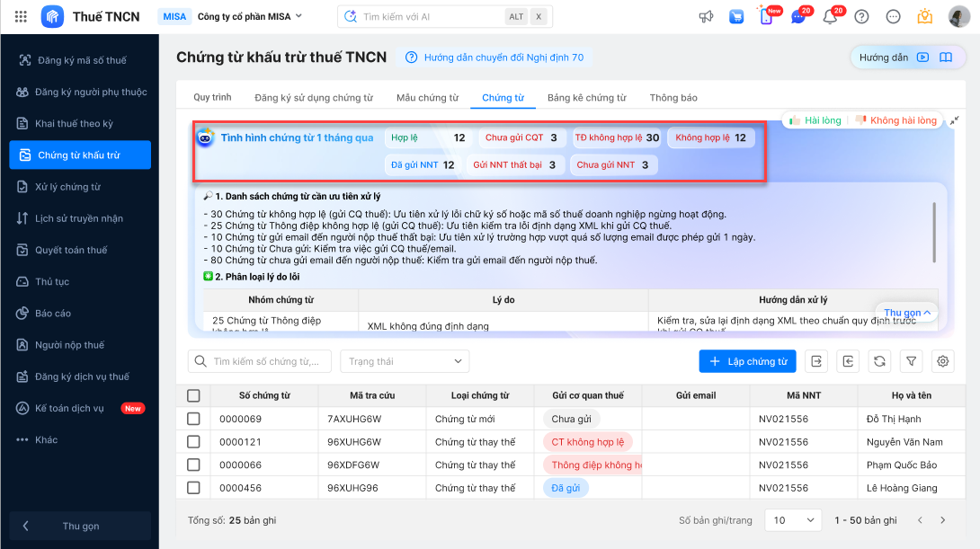Click the summary panel vertical scrollbar
This screenshot has width=980, height=549.
pyautogui.click(x=933, y=234)
